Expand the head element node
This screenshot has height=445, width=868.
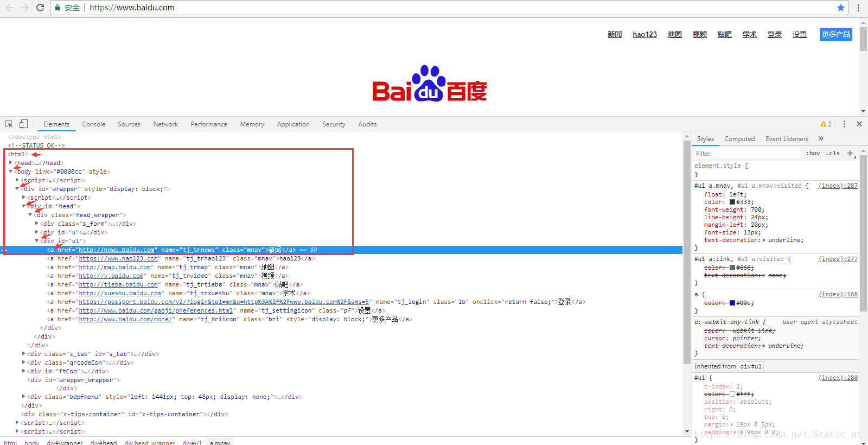click(10, 163)
